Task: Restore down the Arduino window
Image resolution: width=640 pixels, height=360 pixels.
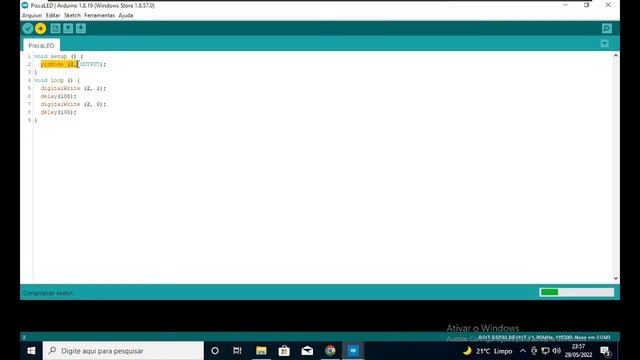Action: [x=587, y=5]
